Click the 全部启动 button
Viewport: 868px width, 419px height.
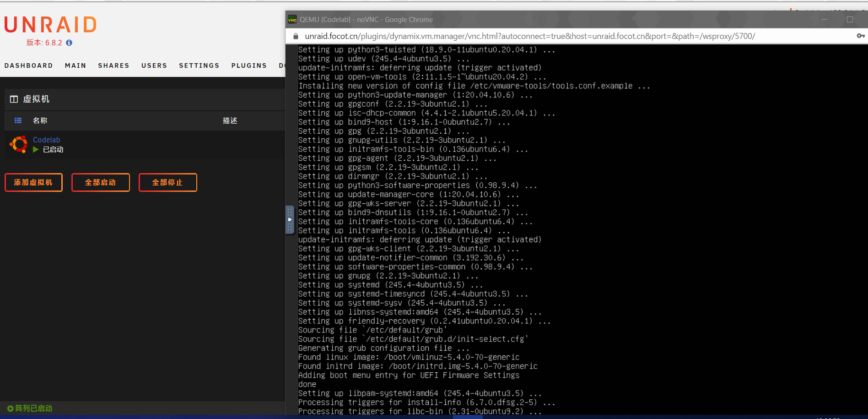coord(101,182)
